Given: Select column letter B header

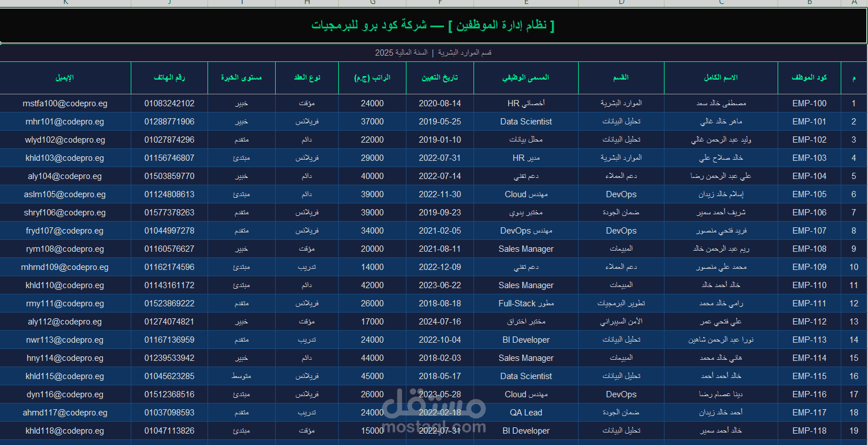Looking at the screenshot, I should (809, 3).
